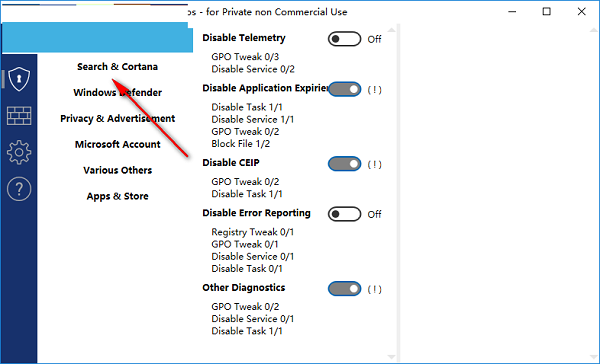Click warning indicator next to Disable CEIP

click(x=374, y=165)
